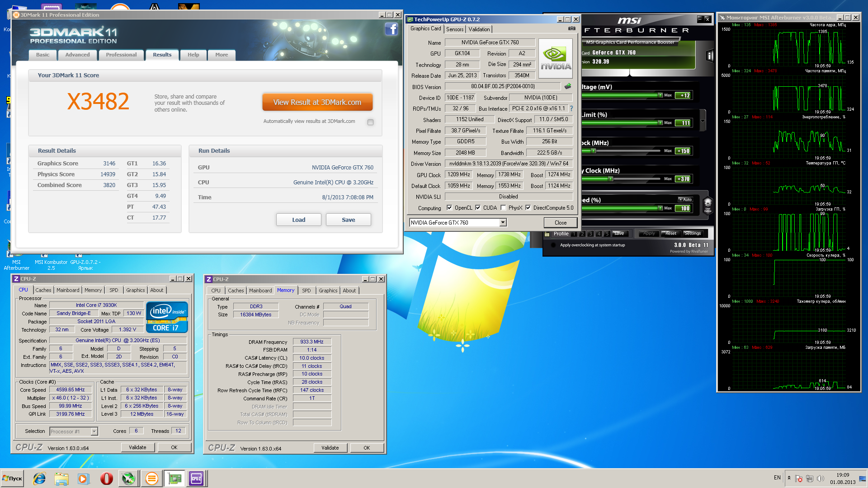The height and width of the screenshot is (488, 868).
Task: Open Internet Explorer from the taskbar
Action: (39, 478)
